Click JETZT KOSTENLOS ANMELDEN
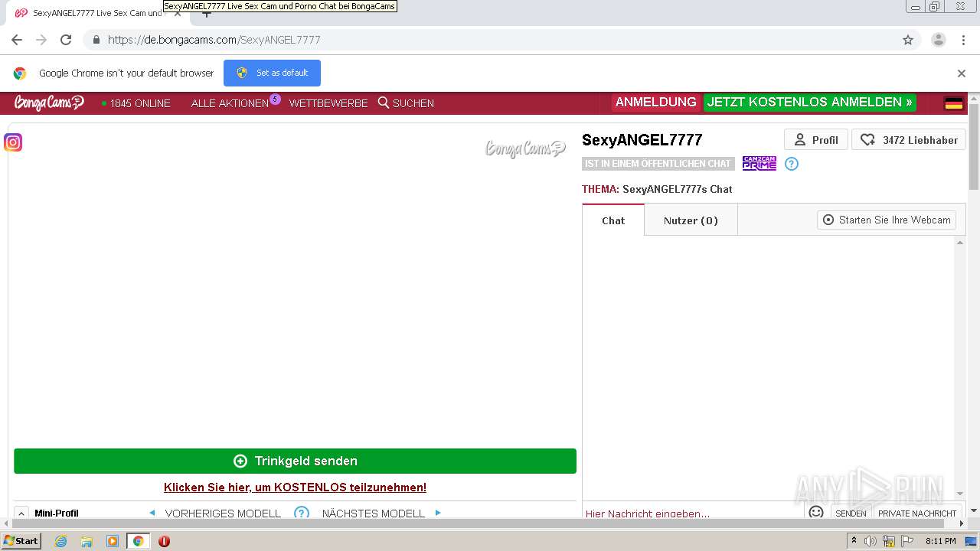Screen dimensions: 980x551 810,103
